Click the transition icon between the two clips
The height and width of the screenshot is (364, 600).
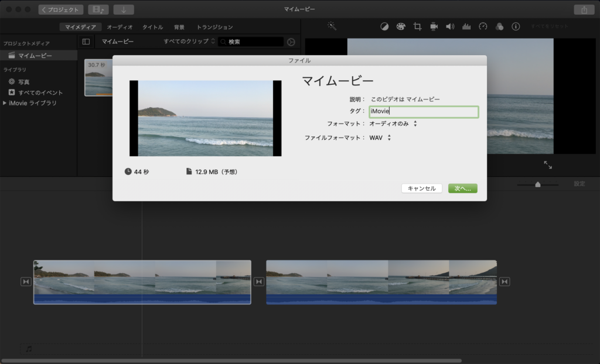258,282
